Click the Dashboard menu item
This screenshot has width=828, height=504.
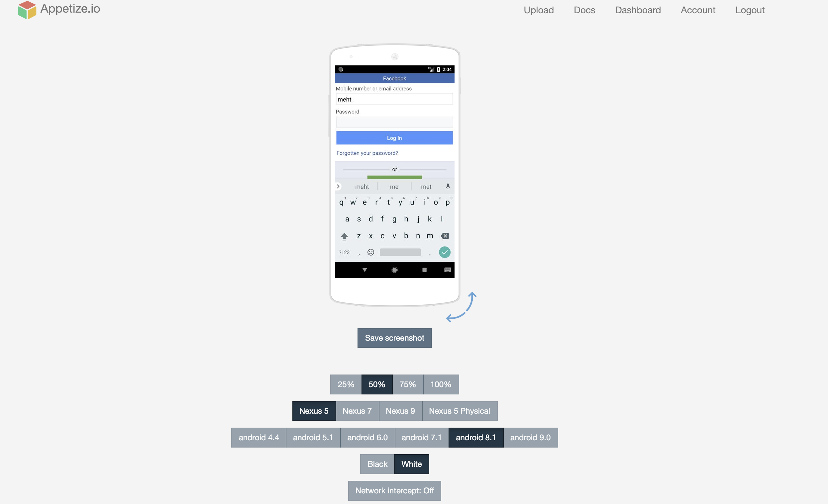tap(638, 9)
